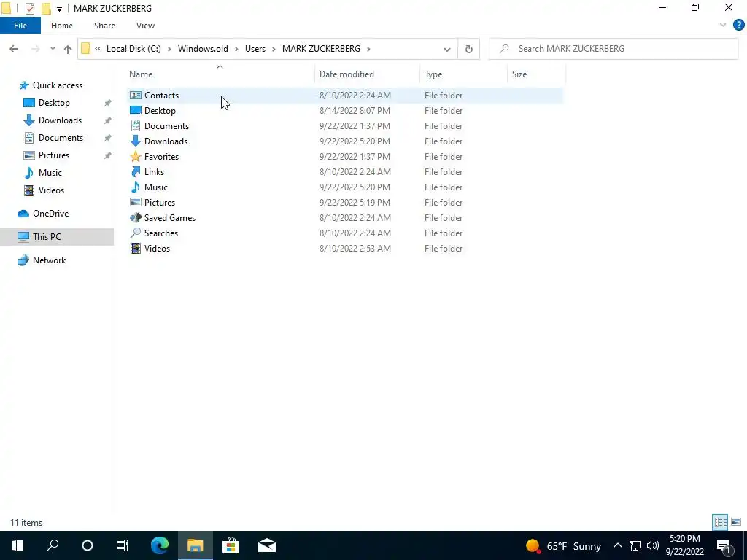
Task: Show hidden system tray icons
Action: [x=617, y=545]
